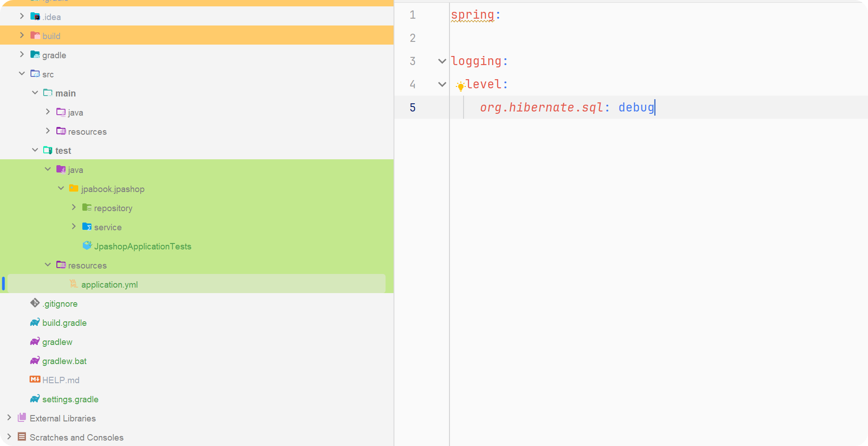Click the build.gradle elephant icon

click(x=35, y=322)
